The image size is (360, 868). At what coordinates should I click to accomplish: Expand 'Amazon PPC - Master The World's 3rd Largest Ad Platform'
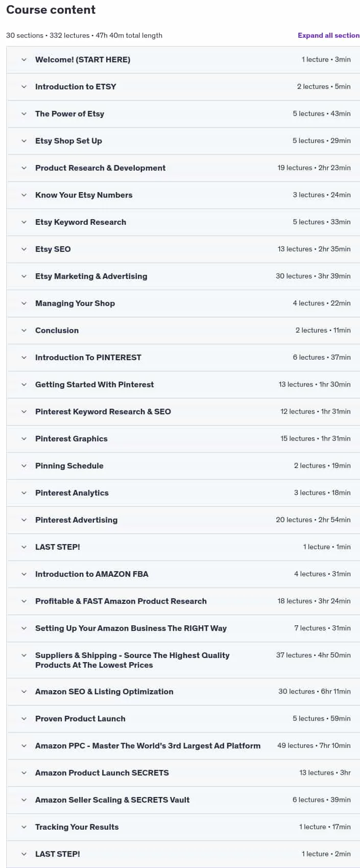[x=148, y=746]
